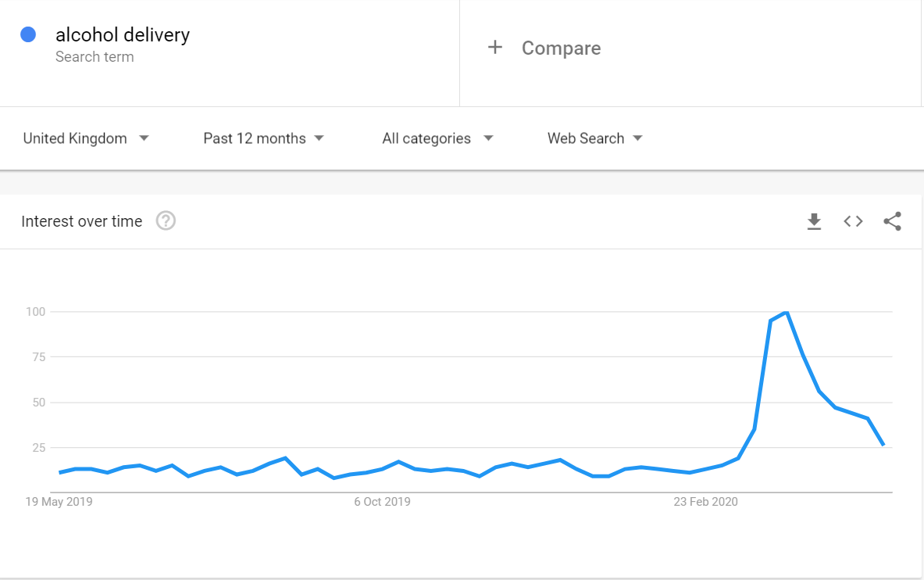Click the 23 Feb 2020 axis label
This screenshot has width=924, height=580.
(x=705, y=502)
